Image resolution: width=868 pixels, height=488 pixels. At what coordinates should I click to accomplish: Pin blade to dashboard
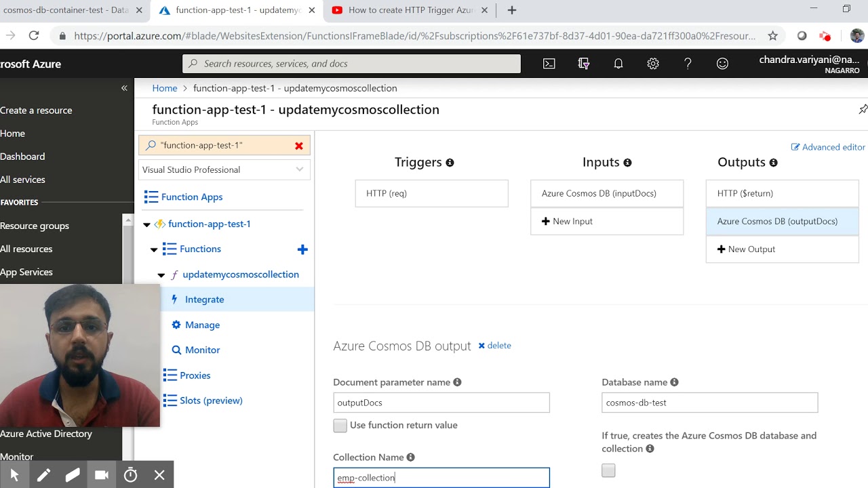pyautogui.click(x=863, y=109)
